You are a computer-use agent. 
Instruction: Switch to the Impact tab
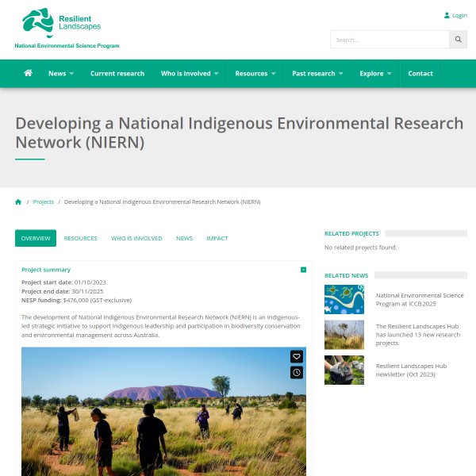(217, 238)
